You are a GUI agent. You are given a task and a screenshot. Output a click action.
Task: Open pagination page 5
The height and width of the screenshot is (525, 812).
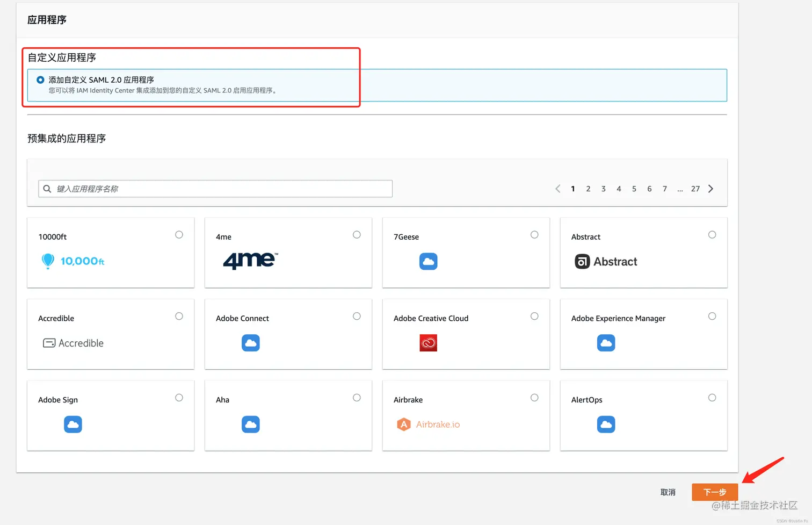[634, 189]
